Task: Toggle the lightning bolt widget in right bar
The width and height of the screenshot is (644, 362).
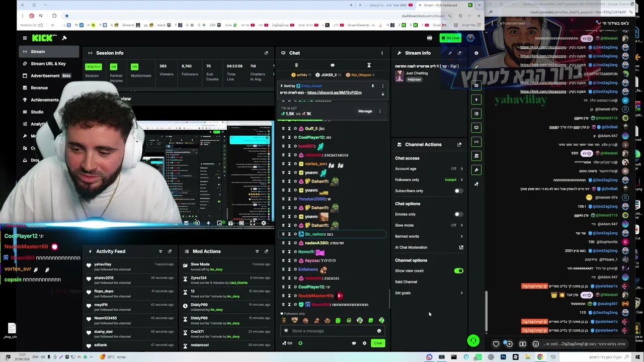Action: tap(476, 100)
